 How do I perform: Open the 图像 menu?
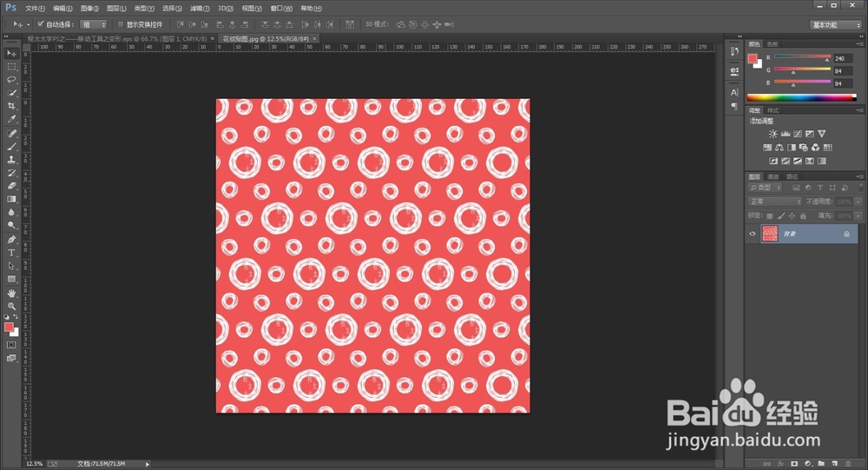(89, 9)
